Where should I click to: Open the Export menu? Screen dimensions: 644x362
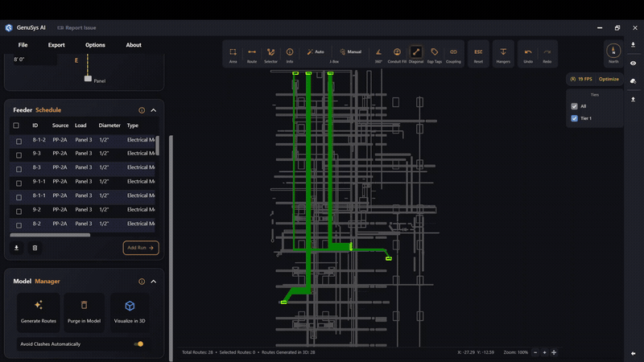pos(56,45)
